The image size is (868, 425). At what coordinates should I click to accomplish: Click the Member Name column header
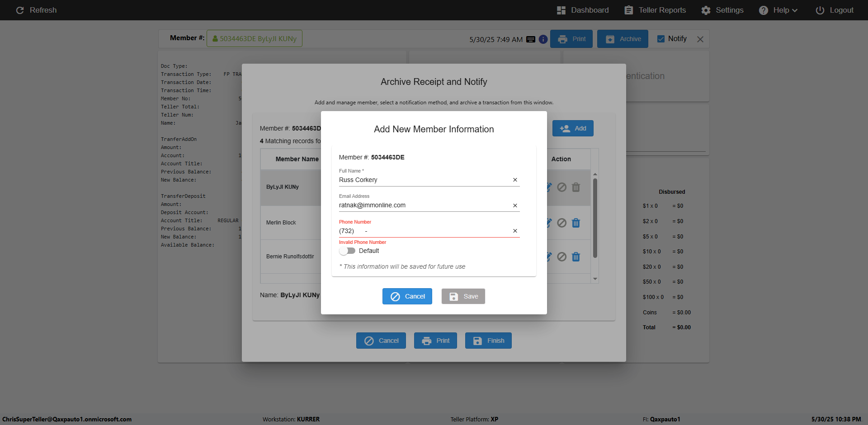click(x=297, y=159)
